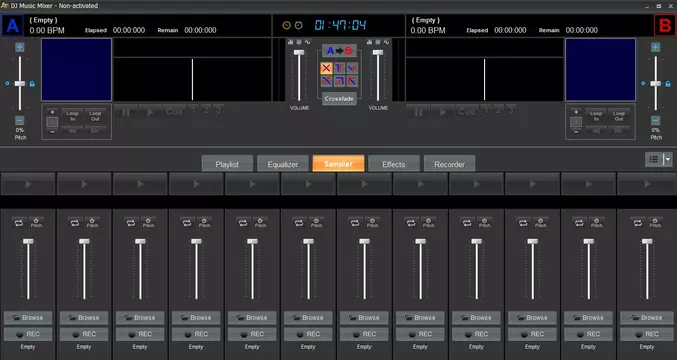Click Loop In on deck A

[x=72, y=116]
